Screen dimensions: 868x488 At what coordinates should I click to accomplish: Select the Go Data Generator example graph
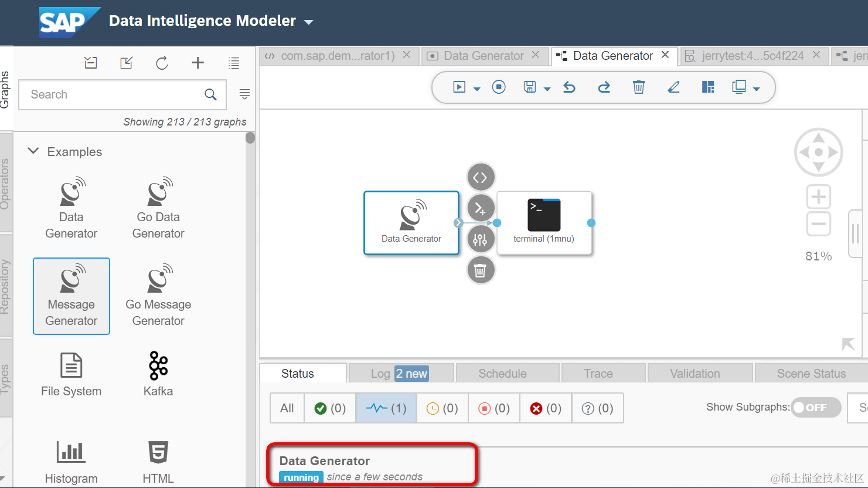pyautogui.click(x=158, y=208)
